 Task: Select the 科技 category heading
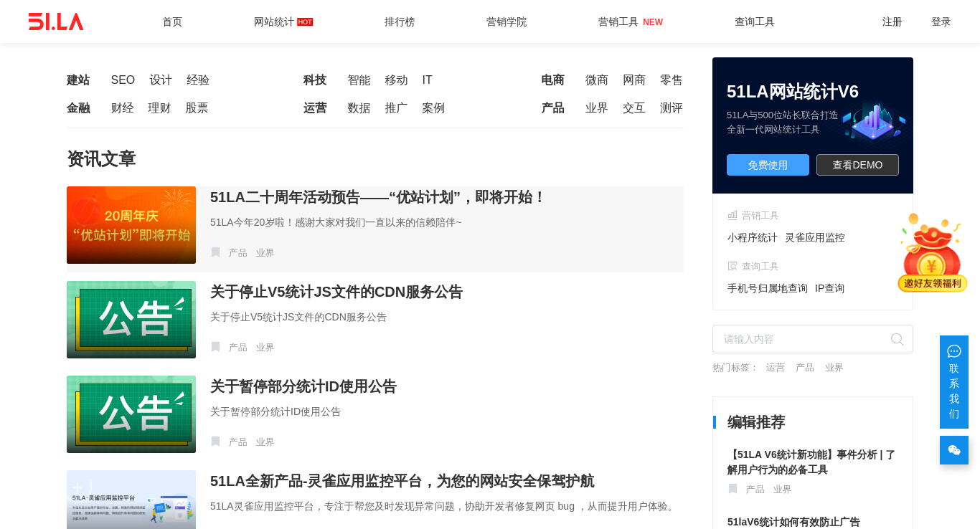click(x=315, y=80)
